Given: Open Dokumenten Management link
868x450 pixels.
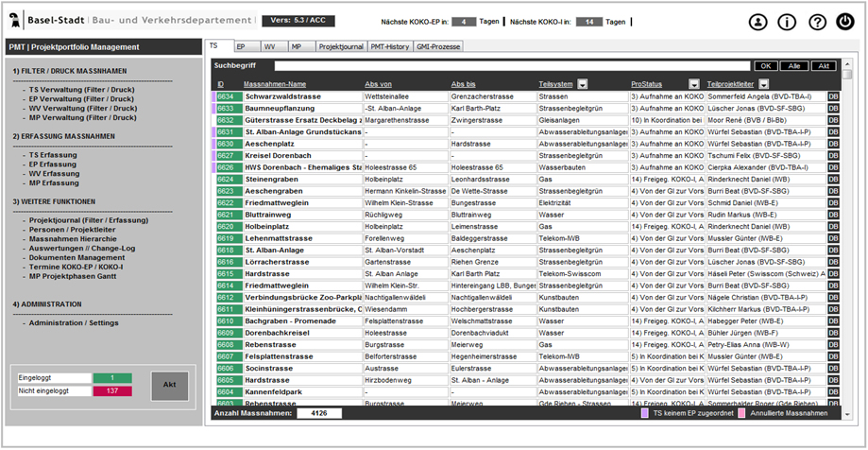Looking at the screenshot, I should (x=76, y=257).
